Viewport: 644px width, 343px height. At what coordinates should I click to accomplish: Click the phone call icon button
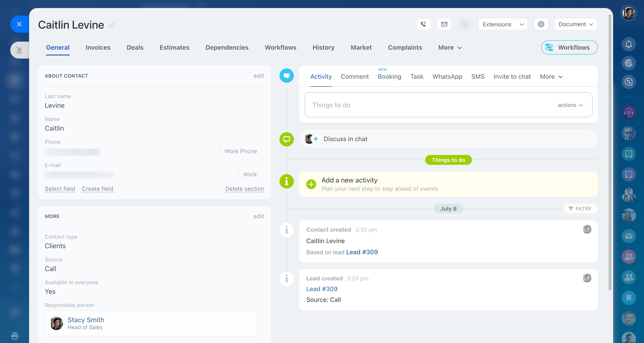click(424, 24)
